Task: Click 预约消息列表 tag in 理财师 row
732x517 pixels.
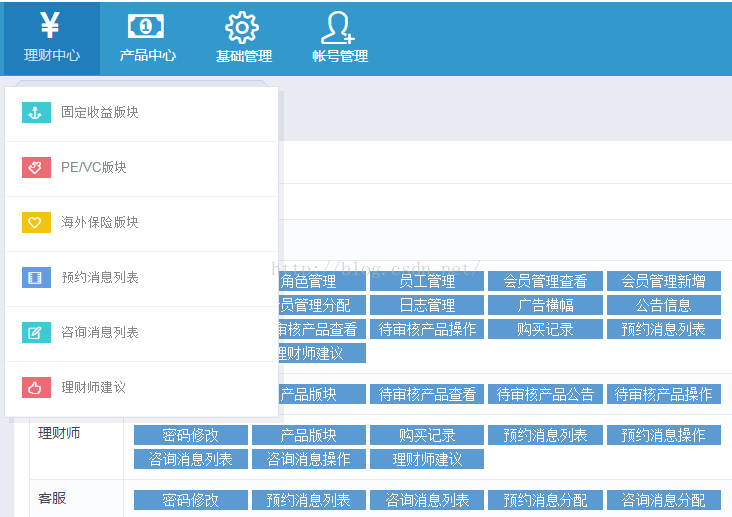Action: coord(545,435)
